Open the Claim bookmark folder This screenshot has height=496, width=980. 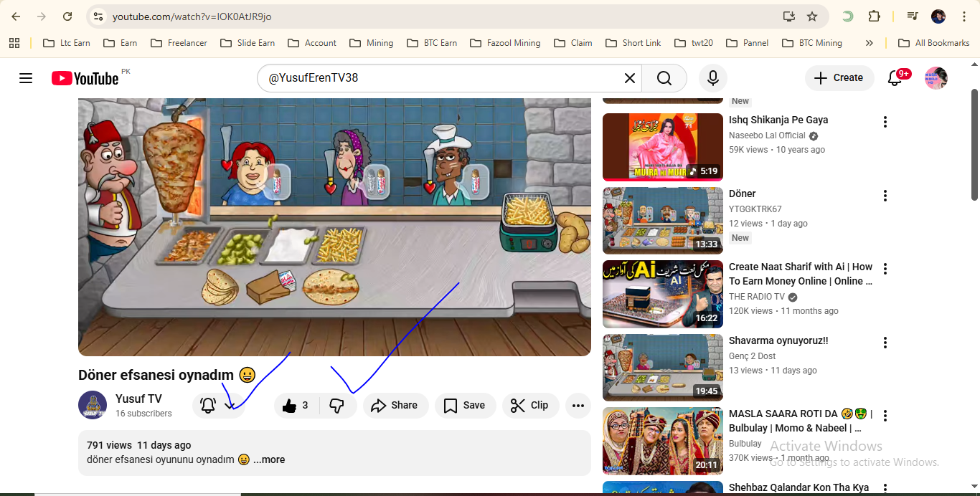tap(573, 43)
